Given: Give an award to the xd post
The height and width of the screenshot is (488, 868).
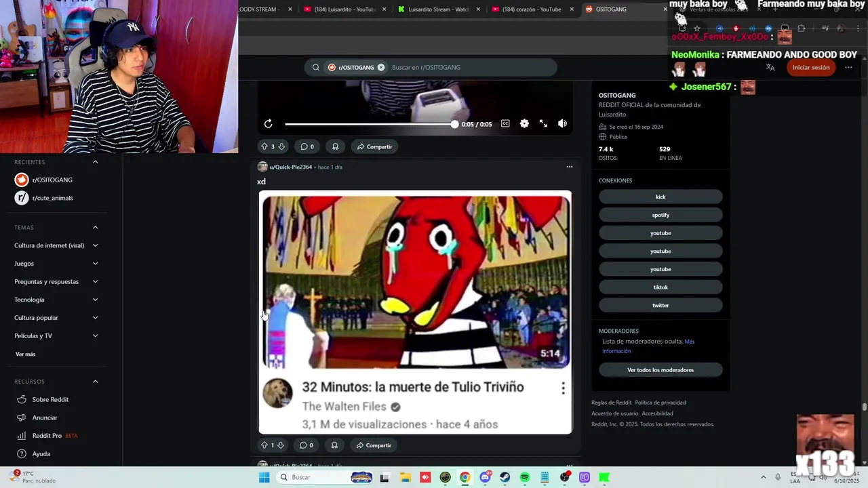Looking at the screenshot, I should pyautogui.click(x=334, y=445).
